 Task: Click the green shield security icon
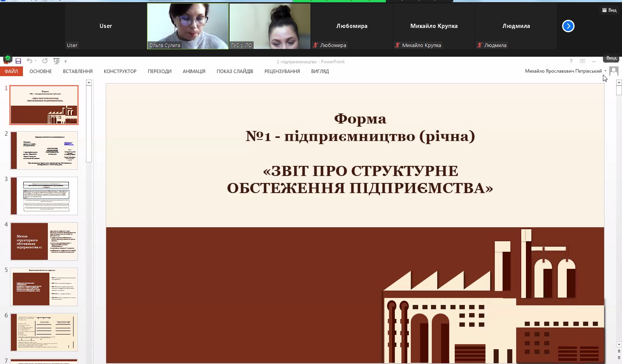pos(7,59)
